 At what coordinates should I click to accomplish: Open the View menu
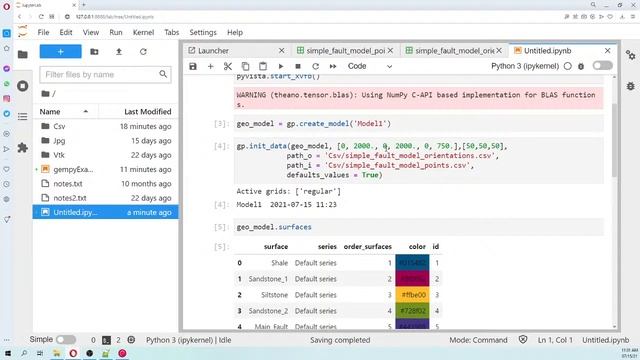tap(91, 32)
